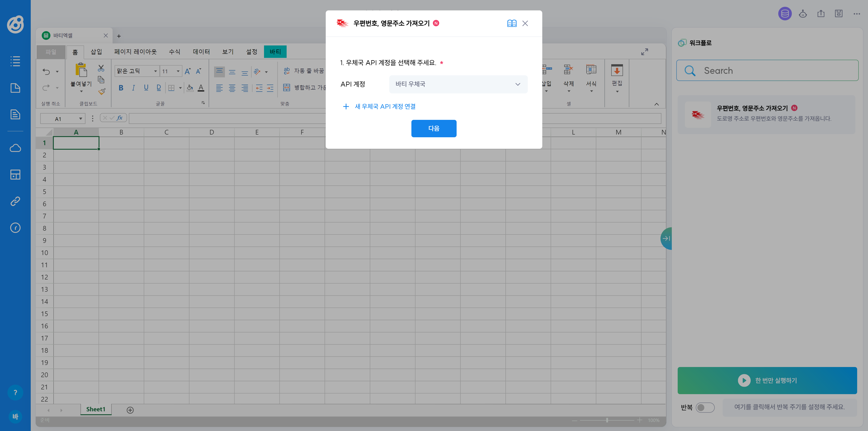The width and height of the screenshot is (868, 431).
Task: Click the redo arrow icon
Action: point(46,88)
